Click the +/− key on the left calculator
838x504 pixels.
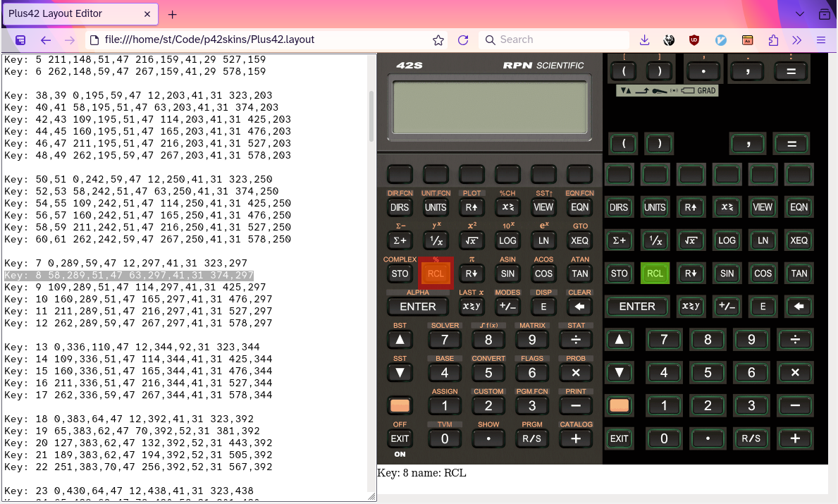point(507,307)
